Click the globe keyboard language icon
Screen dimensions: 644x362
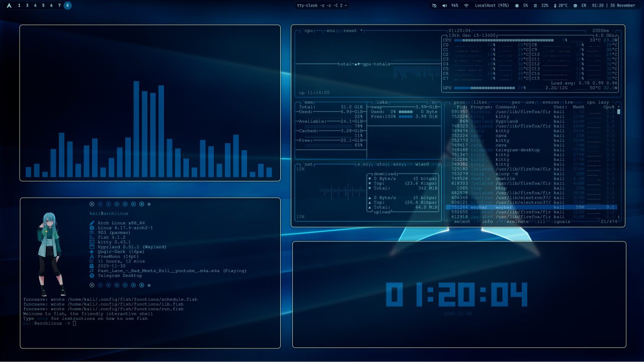pyautogui.click(x=575, y=5)
